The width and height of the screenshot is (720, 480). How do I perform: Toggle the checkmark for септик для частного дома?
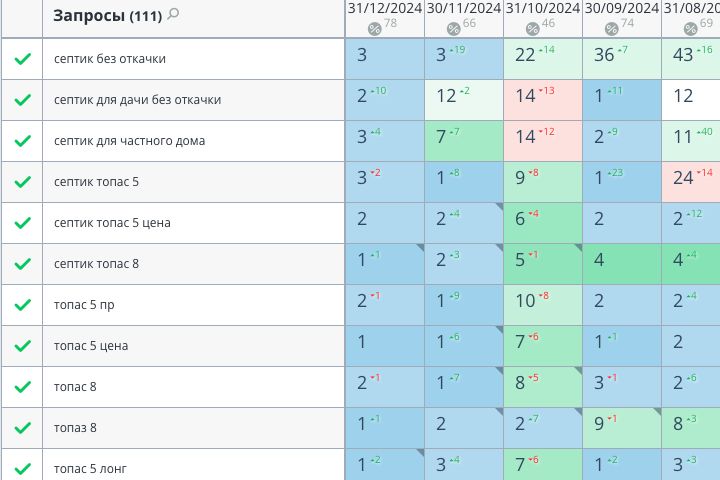point(22,141)
